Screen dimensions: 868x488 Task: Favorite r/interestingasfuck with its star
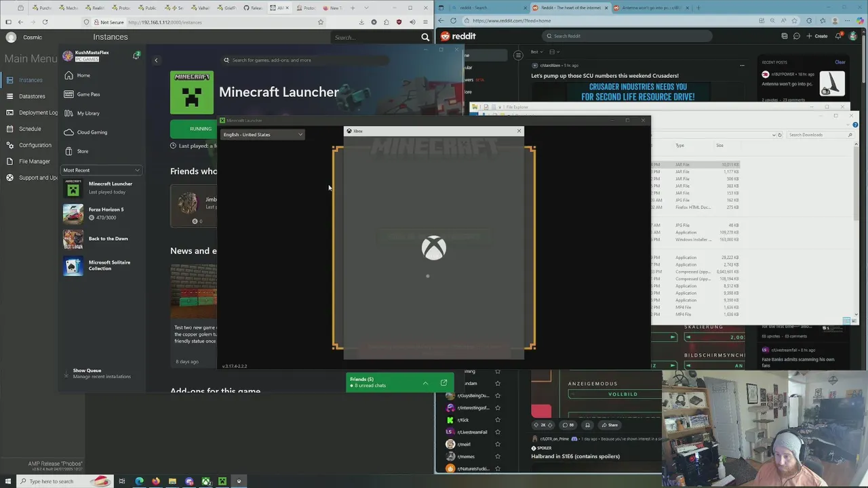coord(498,408)
